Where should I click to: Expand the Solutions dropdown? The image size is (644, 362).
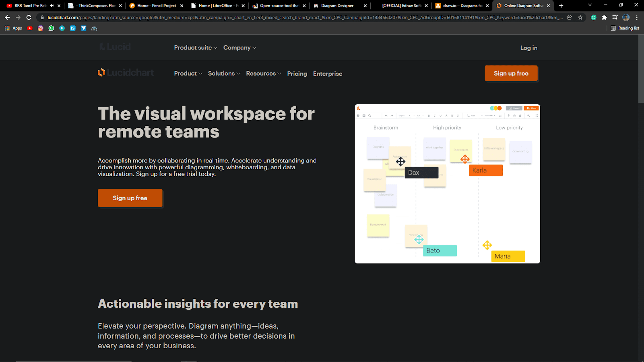224,73
